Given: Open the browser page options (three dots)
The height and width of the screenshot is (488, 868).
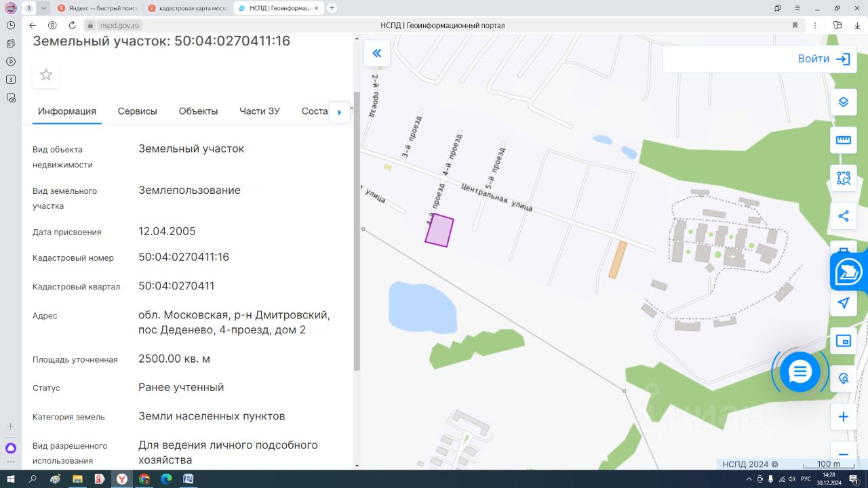Looking at the screenshot, I should pos(816,25).
